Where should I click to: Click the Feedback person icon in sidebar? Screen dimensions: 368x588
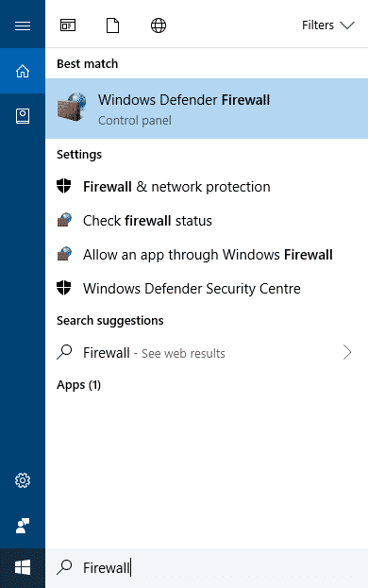pyautogui.click(x=23, y=526)
